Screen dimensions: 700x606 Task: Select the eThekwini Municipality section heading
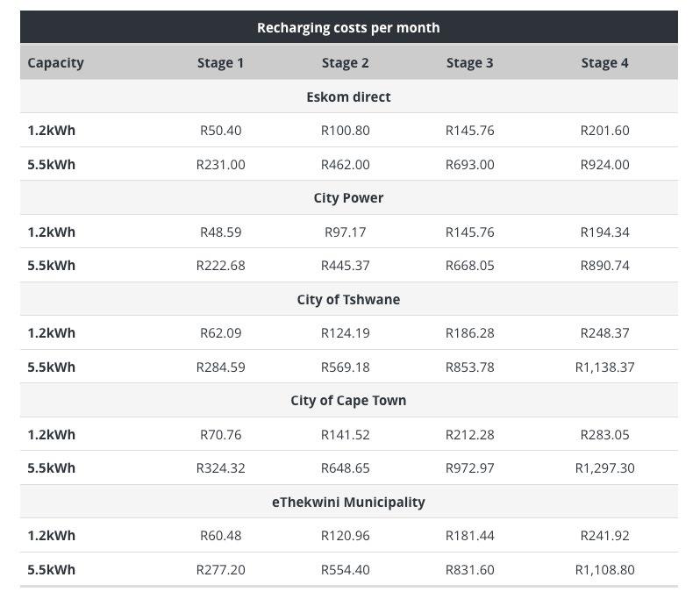(x=348, y=503)
